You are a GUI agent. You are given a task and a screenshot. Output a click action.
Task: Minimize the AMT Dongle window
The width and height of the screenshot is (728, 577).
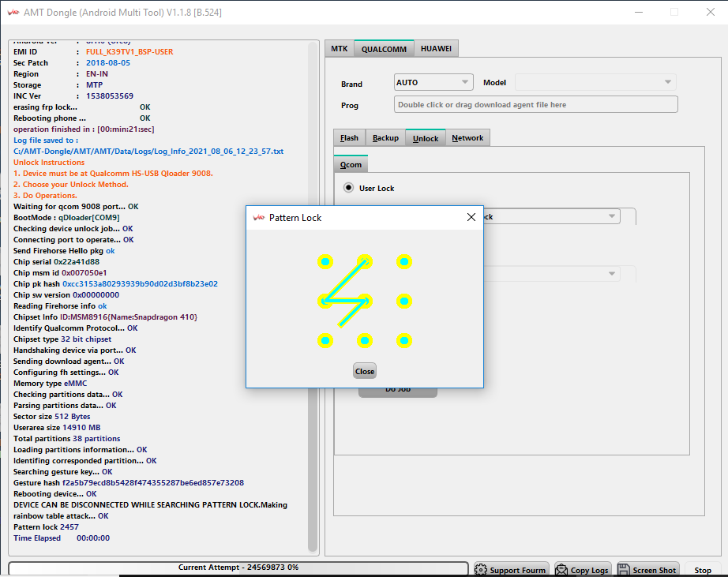click(x=639, y=12)
